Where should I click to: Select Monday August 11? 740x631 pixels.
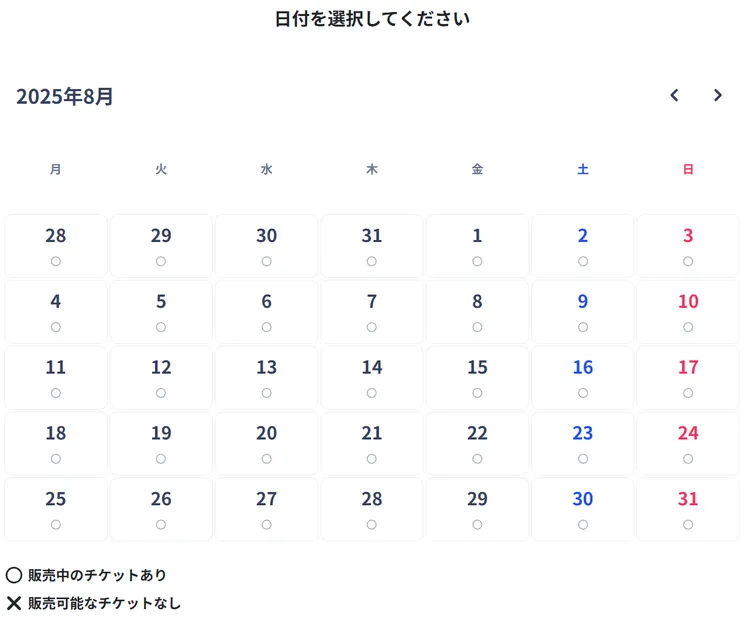click(56, 378)
